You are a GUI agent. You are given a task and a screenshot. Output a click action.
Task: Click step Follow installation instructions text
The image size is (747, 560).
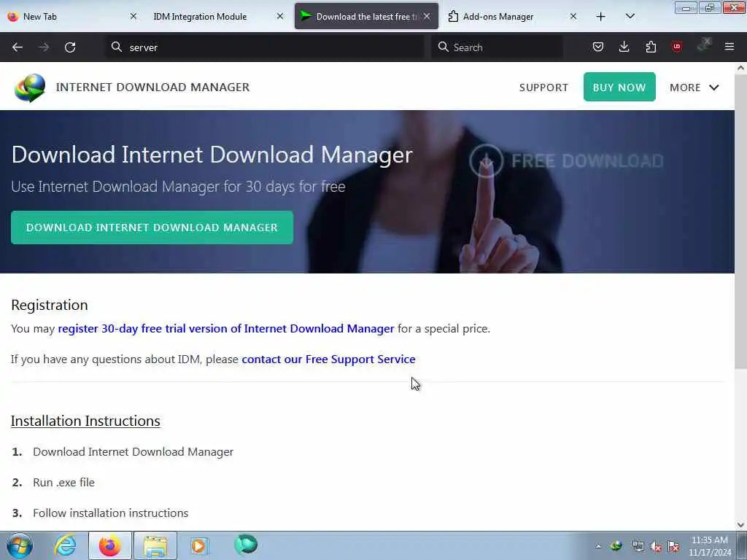pos(111,513)
